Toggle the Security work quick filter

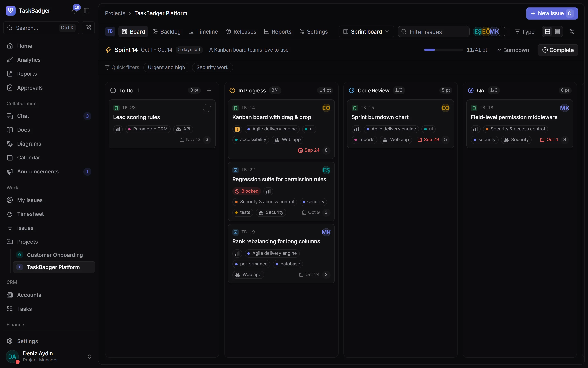pos(212,67)
